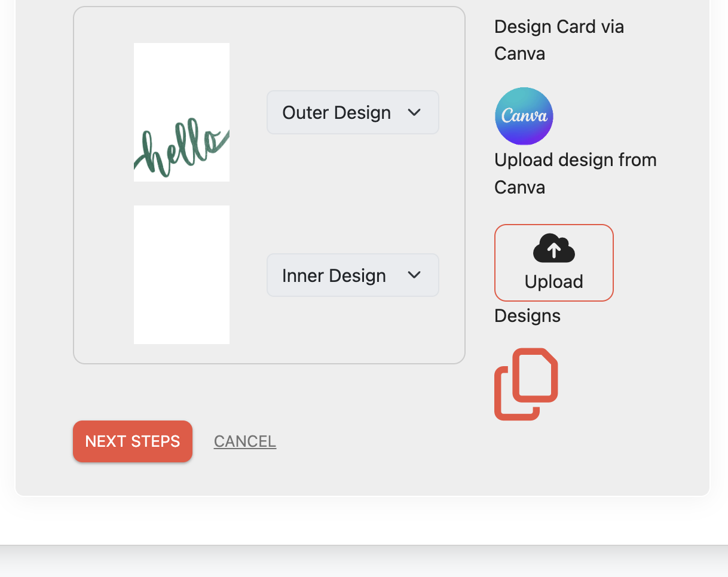Click the white space above the hello lettering
This screenshot has height=577, width=728.
(x=182, y=78)
